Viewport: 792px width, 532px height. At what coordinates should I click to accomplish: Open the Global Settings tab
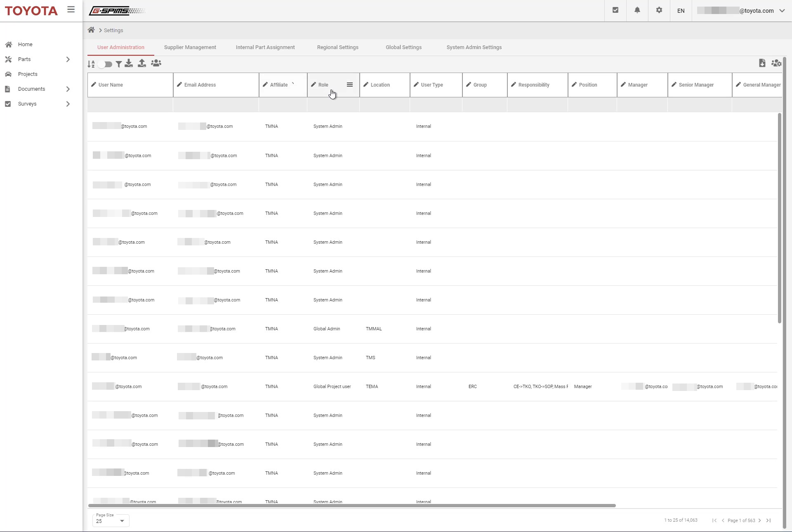pos(403,47)
